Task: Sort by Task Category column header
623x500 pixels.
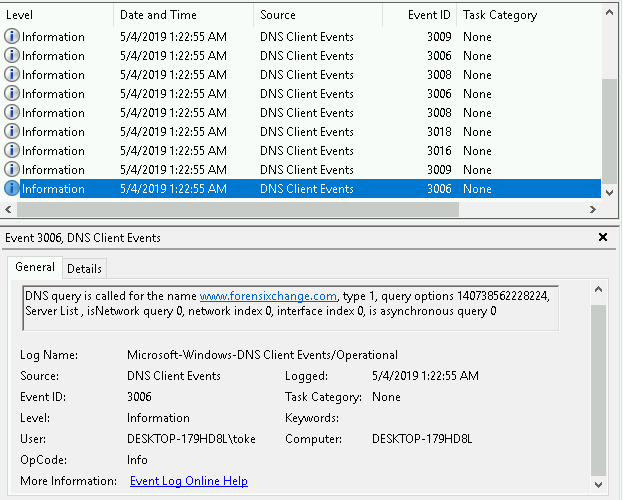Action: coord(529,15)
